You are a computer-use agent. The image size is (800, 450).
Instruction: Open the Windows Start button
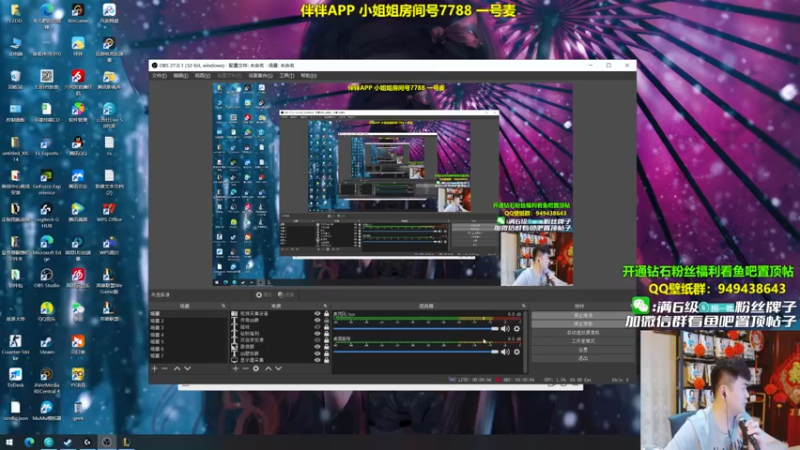click(x=9, y=442)
